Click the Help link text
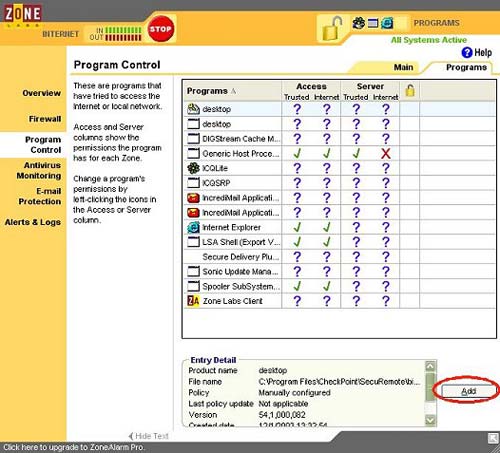Image resolution: width=500 pixels, height=453 pixels. (483, 52)
